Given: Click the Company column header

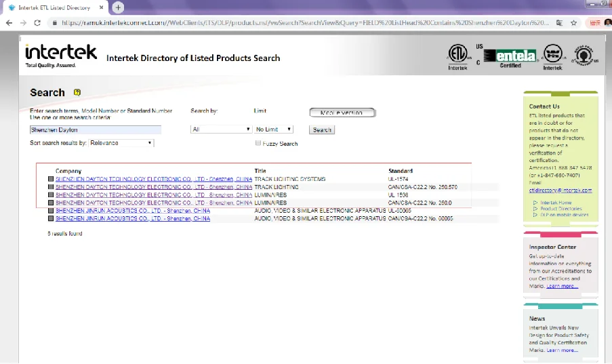Looking at the screenshot, I should point(68,171).
